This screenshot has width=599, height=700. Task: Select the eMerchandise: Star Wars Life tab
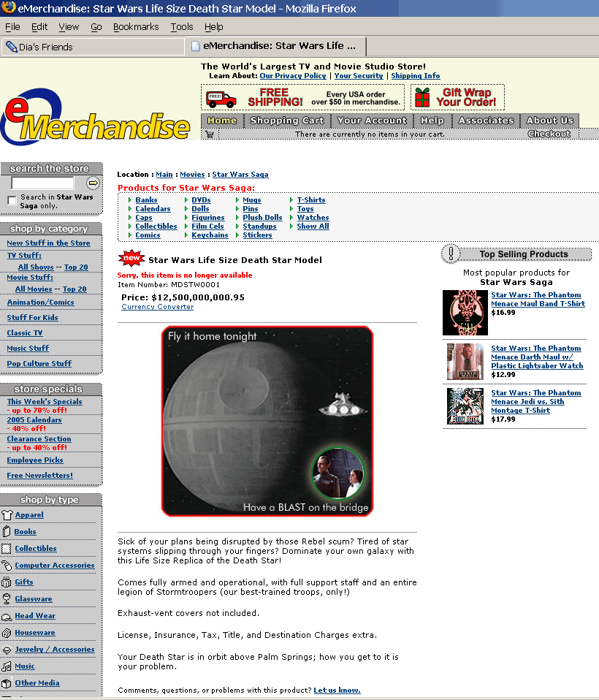point(276,46)
